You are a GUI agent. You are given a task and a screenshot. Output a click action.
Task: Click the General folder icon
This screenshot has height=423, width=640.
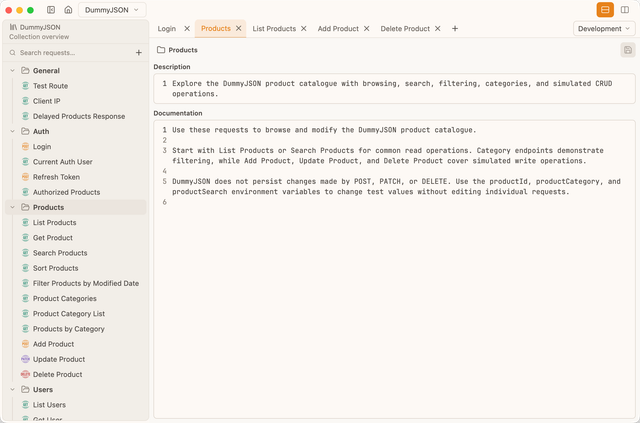tap(25, 71)
